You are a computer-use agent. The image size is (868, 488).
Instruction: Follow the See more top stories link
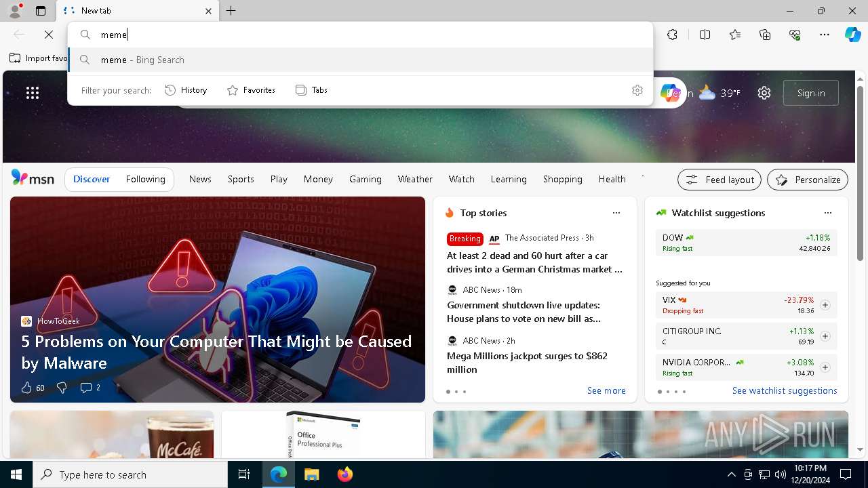pos(606,390)
